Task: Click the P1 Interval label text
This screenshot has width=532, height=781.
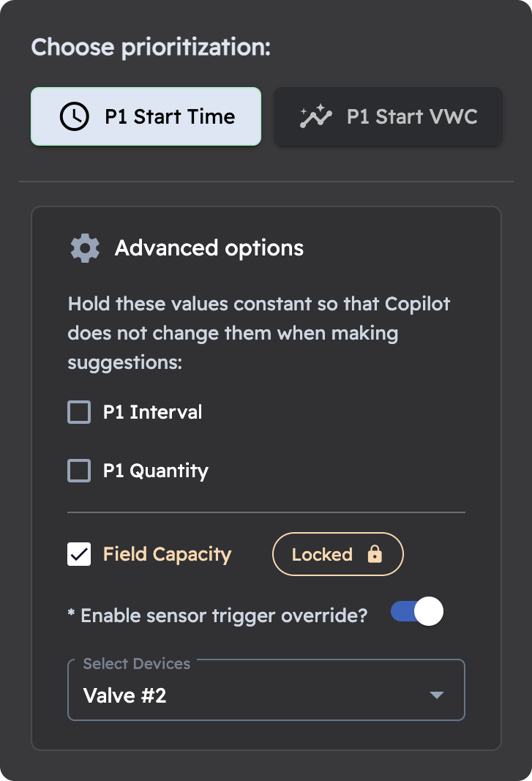Action: (x=152, y=412)
